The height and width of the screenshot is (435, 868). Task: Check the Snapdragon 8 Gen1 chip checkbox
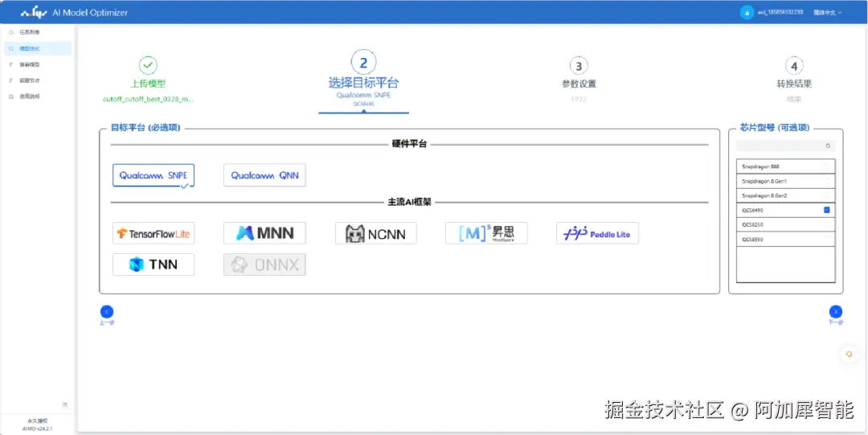tap(827, 181)
